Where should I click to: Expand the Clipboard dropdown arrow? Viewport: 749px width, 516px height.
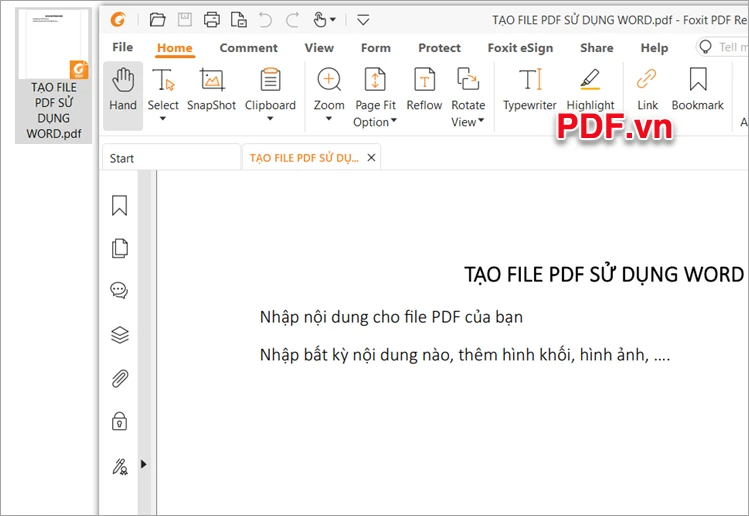[270, 119]
